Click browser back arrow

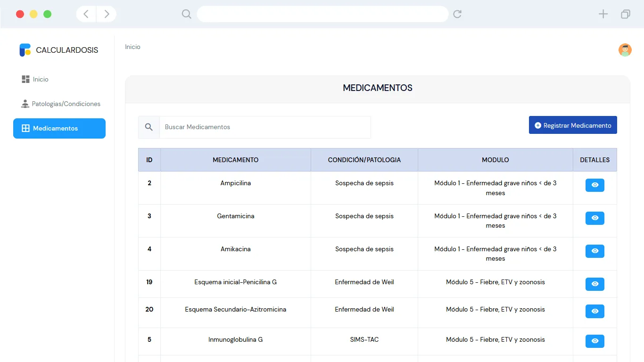[x=86, y=14]
